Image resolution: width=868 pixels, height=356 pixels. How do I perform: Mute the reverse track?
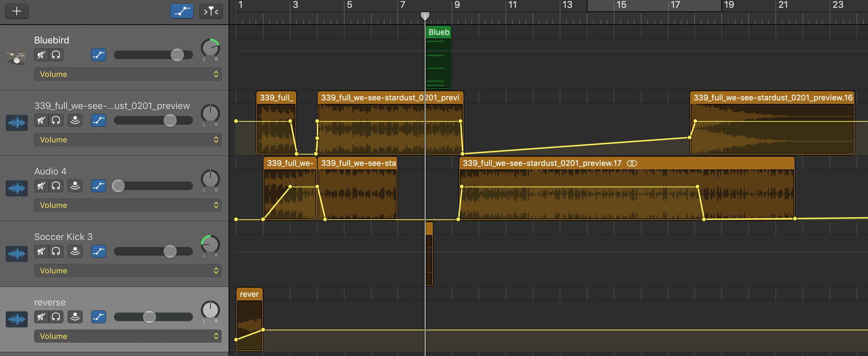coord(42,317)
